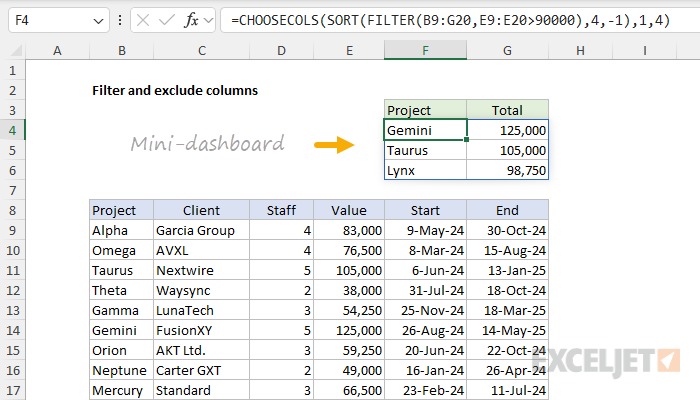The width and height of the screenshot is (700, 400).
Task: Click the dashboard 'Project' header in F3
Action: coord(425,110)
